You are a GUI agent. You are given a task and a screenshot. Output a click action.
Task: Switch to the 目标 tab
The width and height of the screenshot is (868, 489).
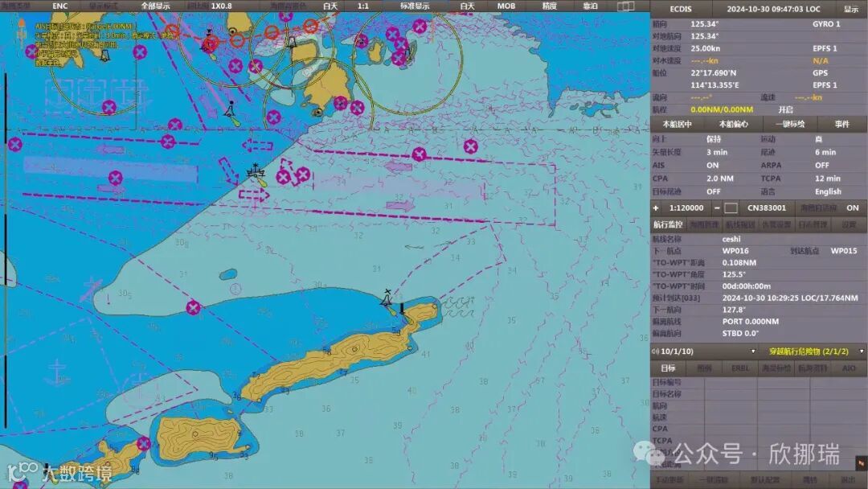click(x=668, y=368)
